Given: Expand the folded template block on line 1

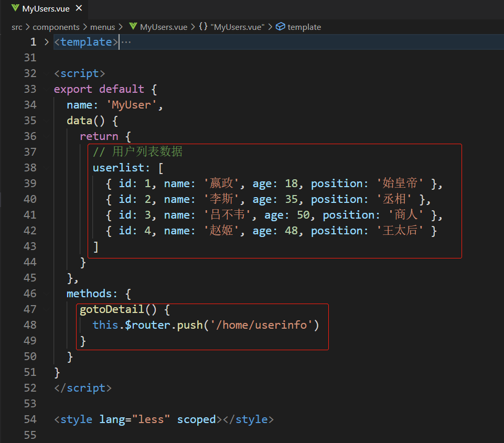Looking at the screenshot, I should click(47, 42).
